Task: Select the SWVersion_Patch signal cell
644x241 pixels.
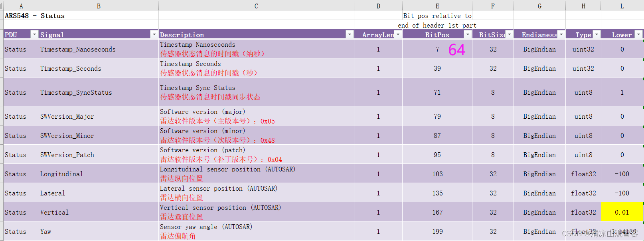Action: [x=99, y=155]
